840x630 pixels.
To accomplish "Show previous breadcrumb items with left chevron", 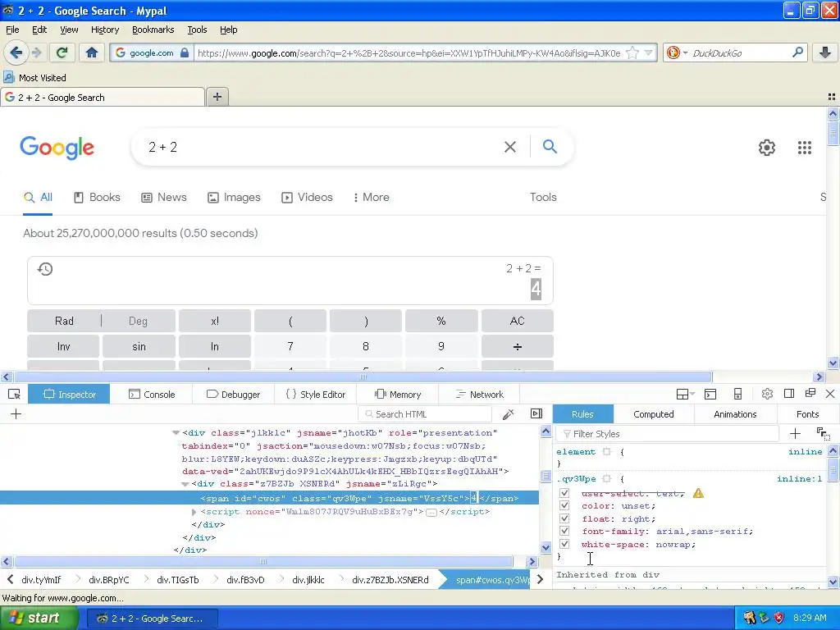I will [x=10, y=580].
